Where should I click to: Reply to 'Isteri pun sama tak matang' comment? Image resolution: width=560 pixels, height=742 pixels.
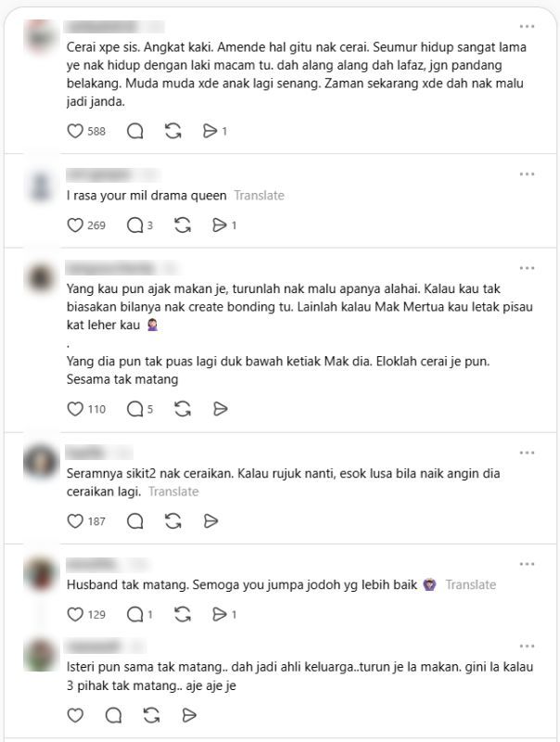(113, 715)
